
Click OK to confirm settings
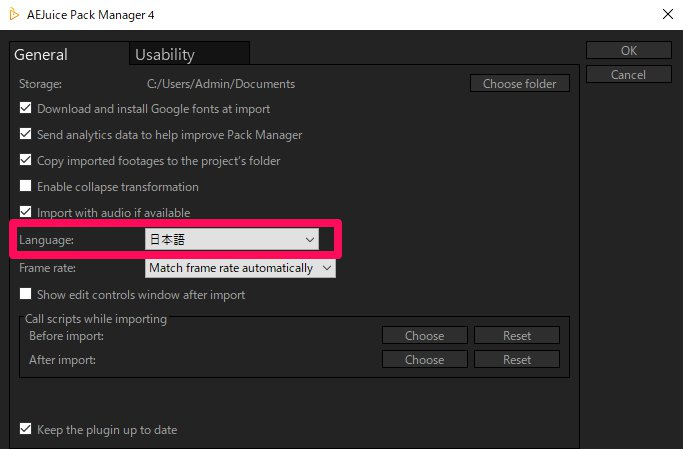click(x=628, y=51)
